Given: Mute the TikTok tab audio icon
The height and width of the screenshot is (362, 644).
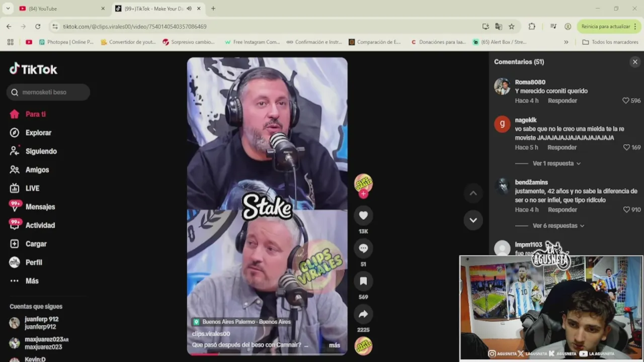Looking at the screenshot, I should 189,9.
